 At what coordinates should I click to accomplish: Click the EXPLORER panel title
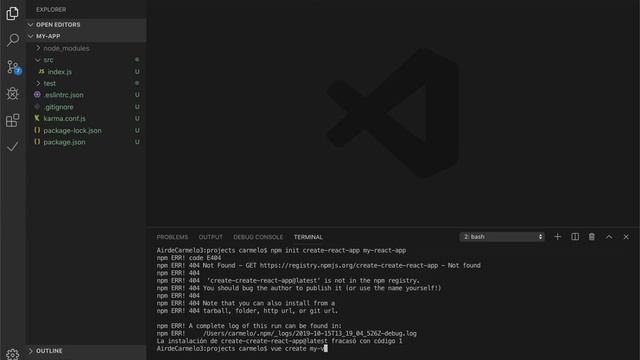coord(51,9)
